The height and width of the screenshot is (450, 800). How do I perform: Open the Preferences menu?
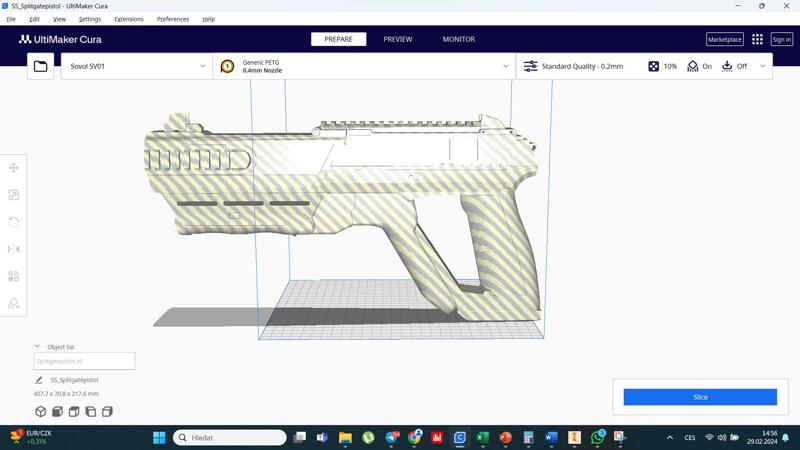173,19
